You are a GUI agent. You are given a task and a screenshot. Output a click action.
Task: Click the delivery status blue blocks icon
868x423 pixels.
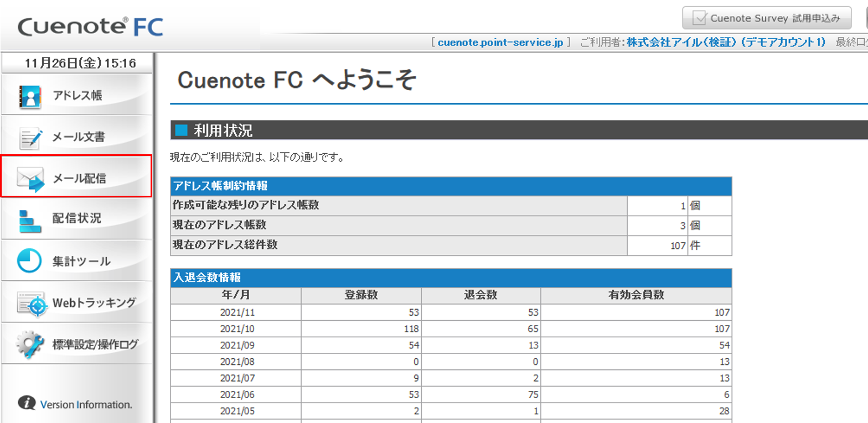[x=30, y=220]
